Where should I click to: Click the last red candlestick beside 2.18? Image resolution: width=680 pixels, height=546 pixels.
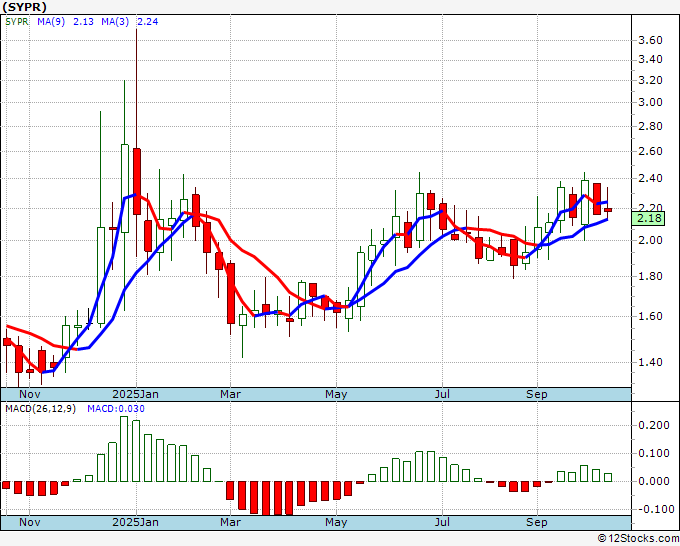pos(608,209)
